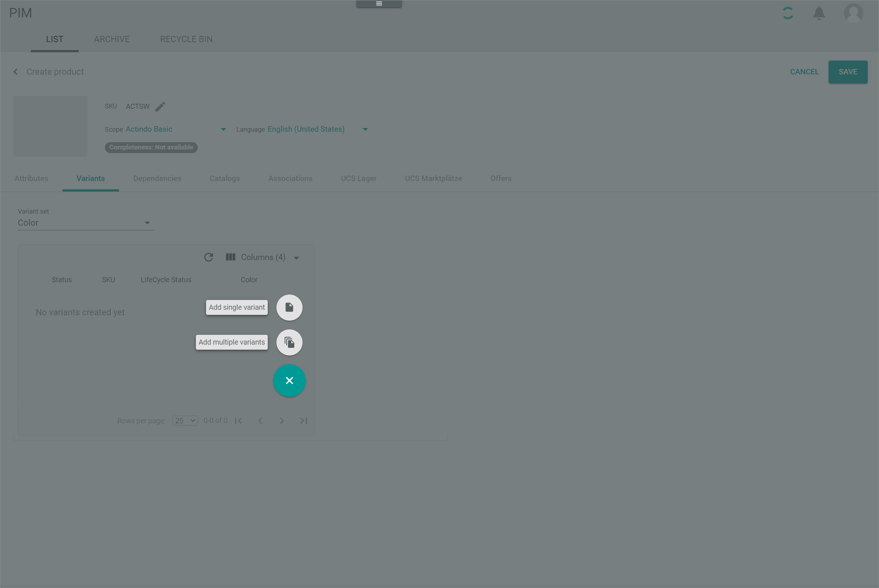
Task: Click the CANCEL button
Action: (804, 71)
